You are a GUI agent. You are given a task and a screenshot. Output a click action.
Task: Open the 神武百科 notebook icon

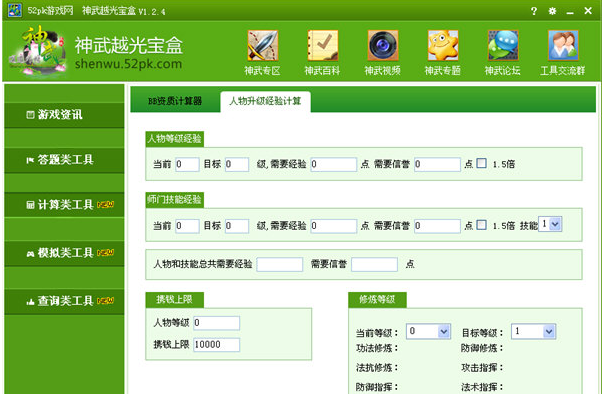[322, 46]
